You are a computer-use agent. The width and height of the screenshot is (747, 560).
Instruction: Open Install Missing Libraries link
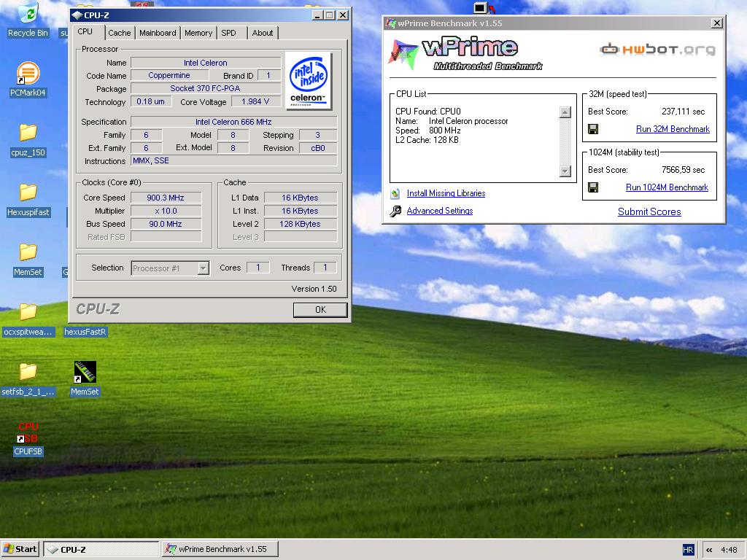(446, 193)
